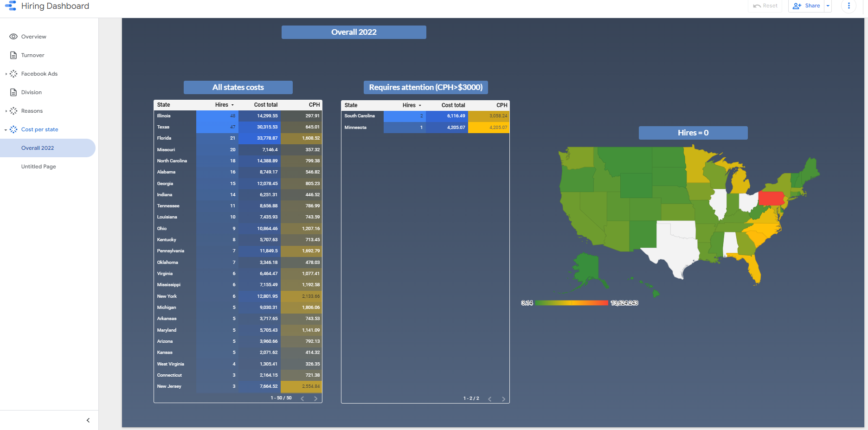Image resolution: width=868 pixels, height=430 pixels.
Task: Select the Overall 2022 page in sidebar
Action: click(x=48, y=148)
